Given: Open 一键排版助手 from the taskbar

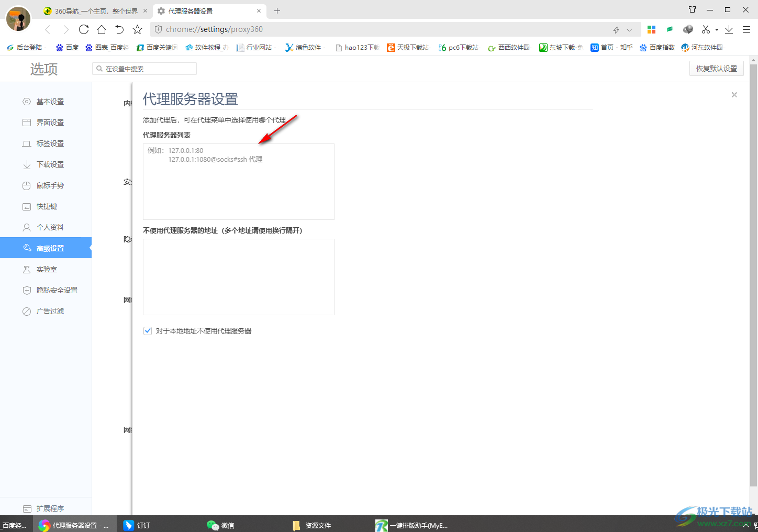Looking at the screenshot, I should (x=412, y=525).
